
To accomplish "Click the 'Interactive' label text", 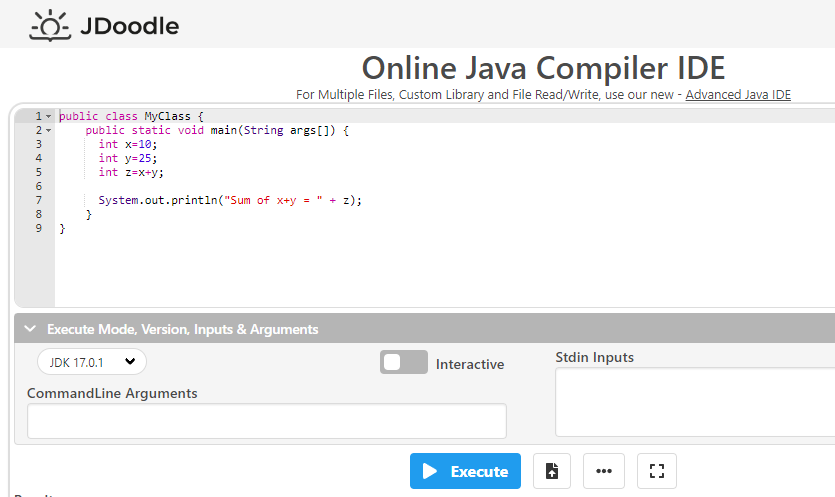I will tap(470, 364).
